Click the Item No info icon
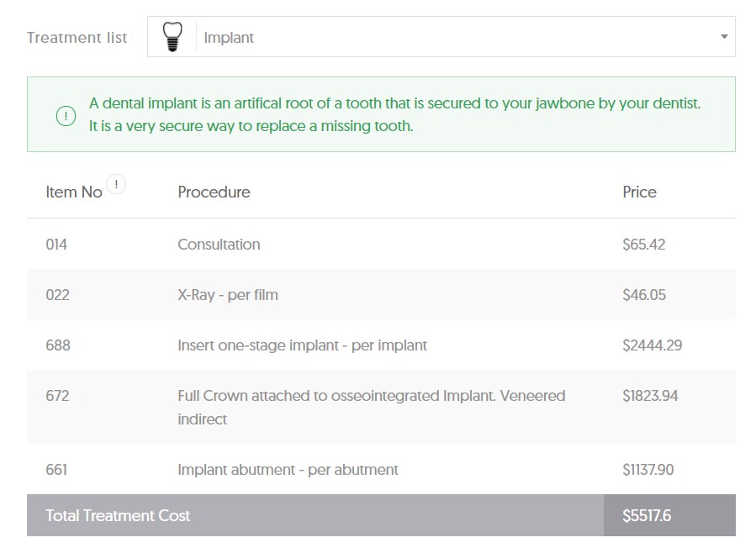Viewport: 756px width, 548px height. tap(116, 184)
